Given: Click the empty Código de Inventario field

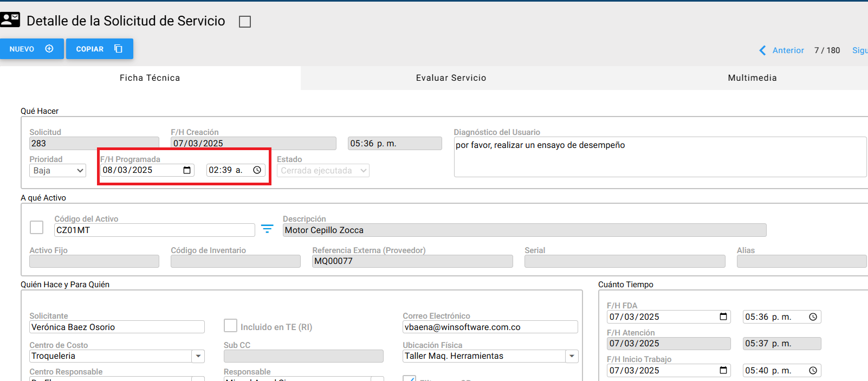Looking at the screenshot, I should (236, 261).
